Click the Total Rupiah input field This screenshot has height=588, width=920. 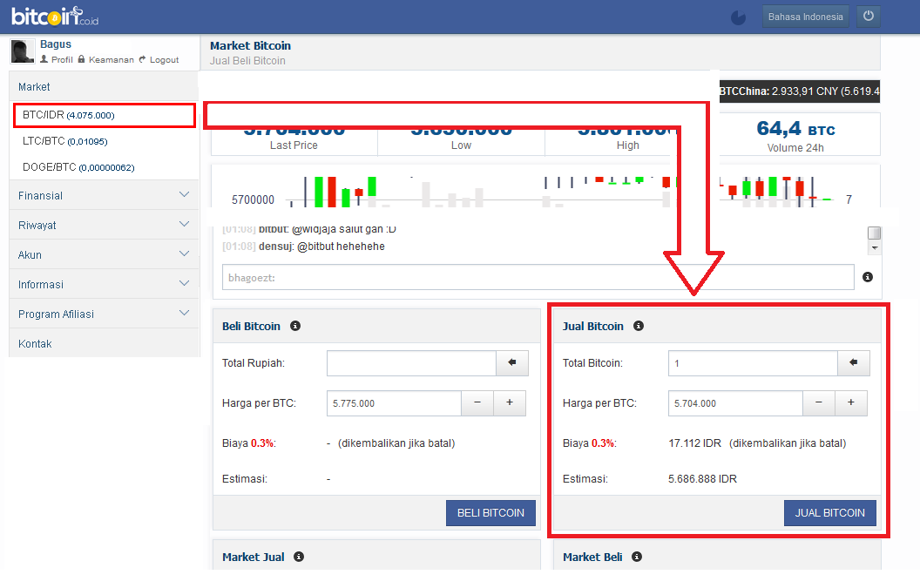tap(411, 363)
